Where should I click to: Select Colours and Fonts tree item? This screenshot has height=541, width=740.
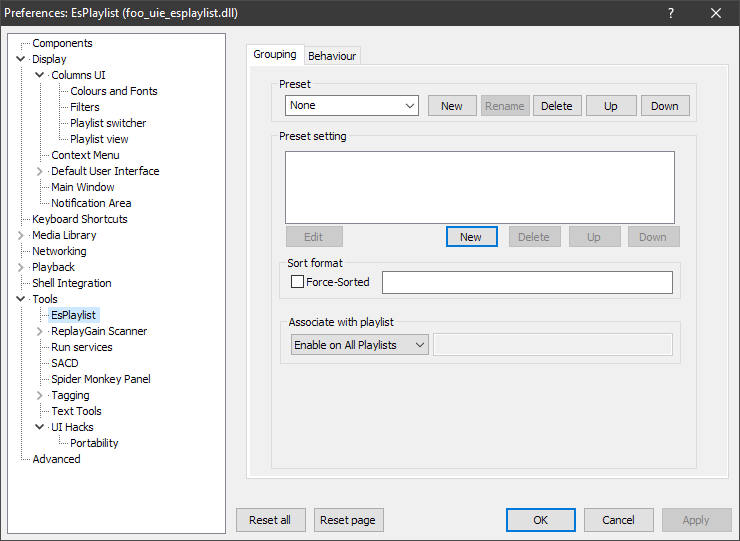pos(114,91)
